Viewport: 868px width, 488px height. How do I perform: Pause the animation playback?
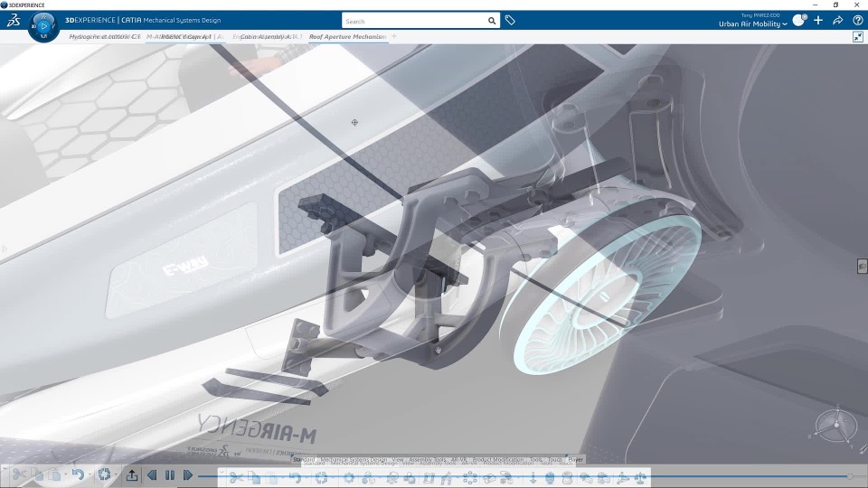click(170, 475)
